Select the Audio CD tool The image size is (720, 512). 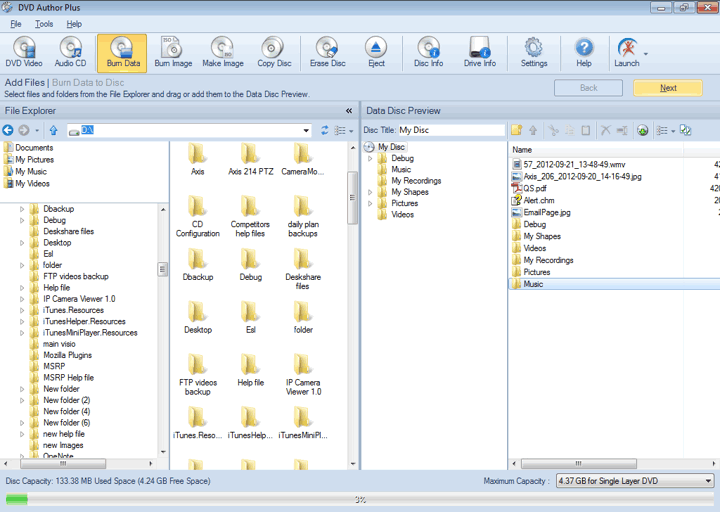pos(70,52)
